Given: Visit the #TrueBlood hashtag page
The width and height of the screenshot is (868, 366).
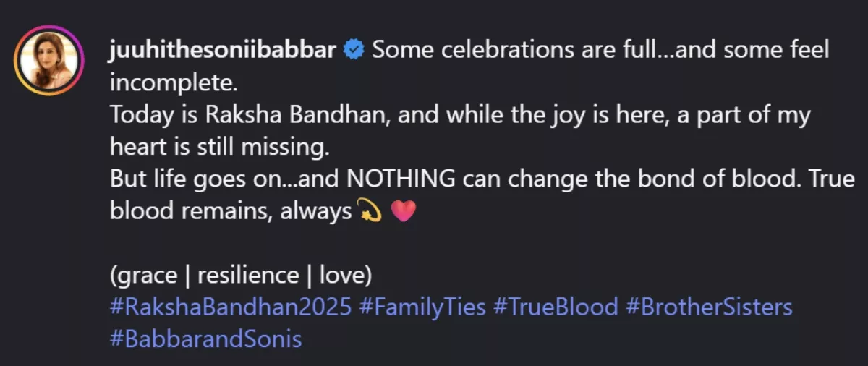Looking at the screenshot, I should pos(556,307).
